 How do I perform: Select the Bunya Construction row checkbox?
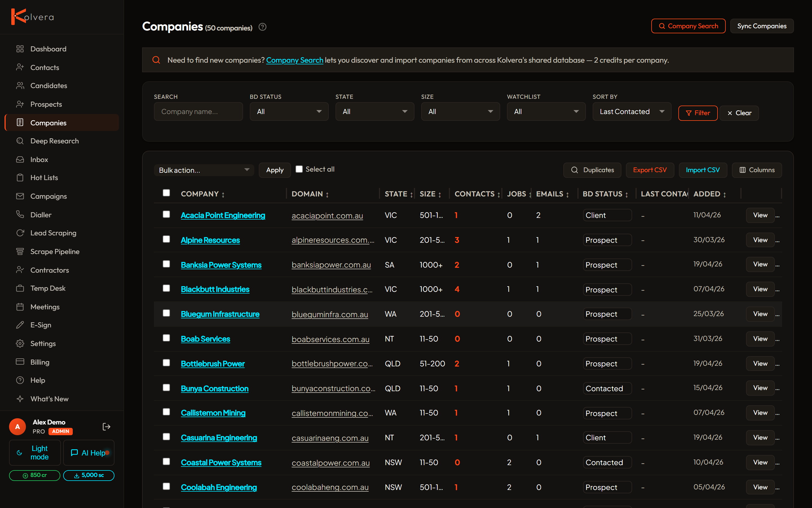166,387
